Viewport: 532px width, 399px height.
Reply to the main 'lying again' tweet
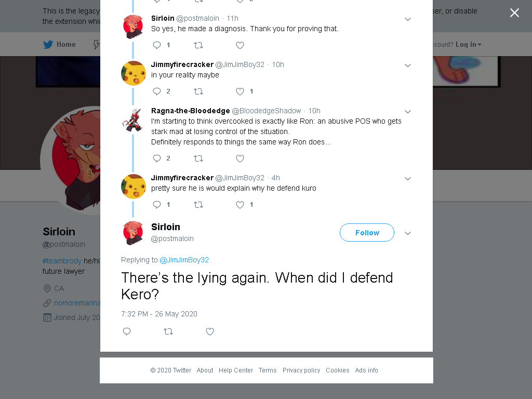(127, 331)
